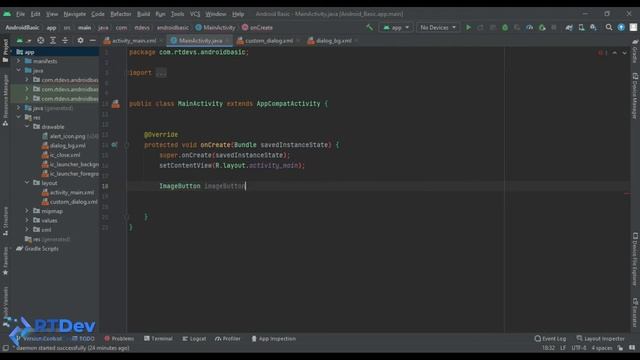The width and height of the screenshot is (640, 360).
Task: Expand the mipmap folder
Action: pyautogui.click(x=27, y=211)
